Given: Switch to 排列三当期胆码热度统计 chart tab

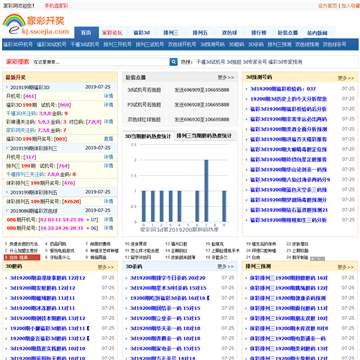Looking at the screenshot, I should coord(204,136).
